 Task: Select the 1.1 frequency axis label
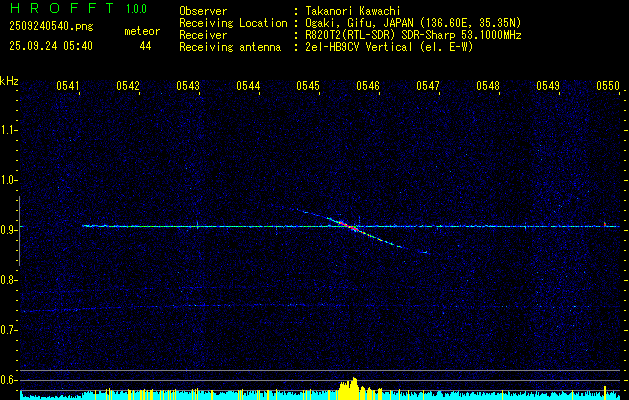[9, 130]
